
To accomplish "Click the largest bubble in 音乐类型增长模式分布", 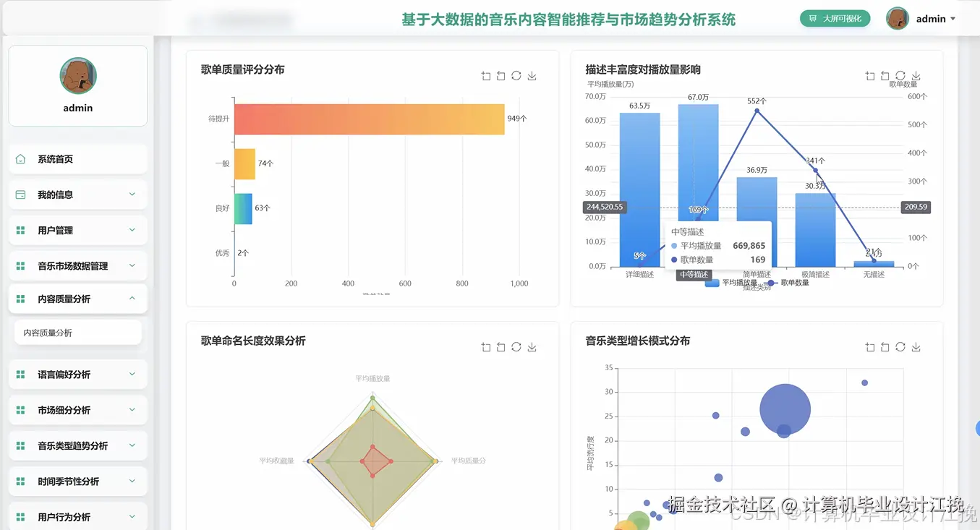I will pos(785,409).
